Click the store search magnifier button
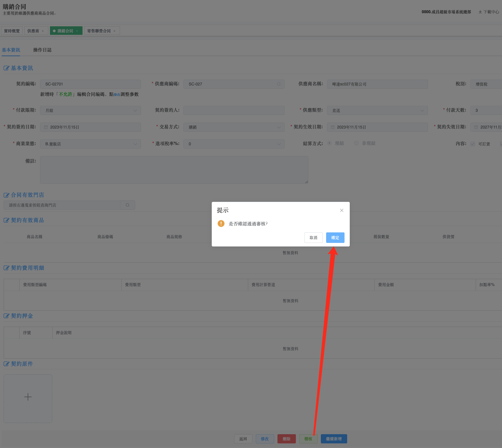This screenshot has width=502, height=448. [x=128, y=205]
